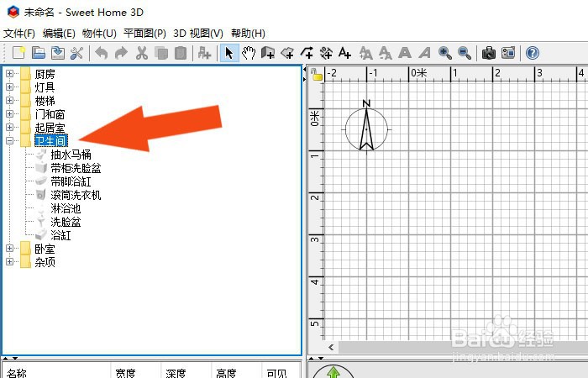Viewport: 588px width, 378px height.
Task: Open the 3D 视图(V) menu
Action: pos(198,34)
